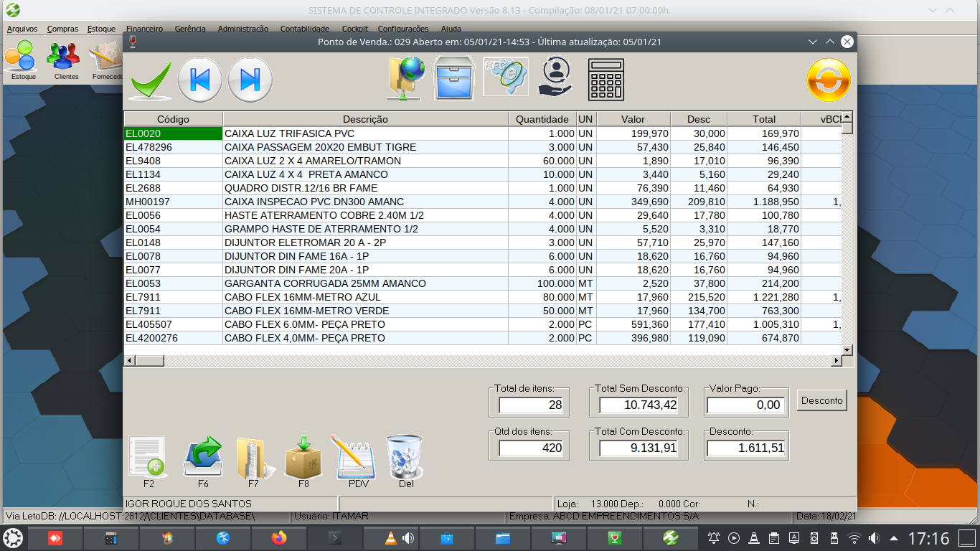Open the calculator icon in the toolbar
The height and width of the screenshot is (551, 980).
click(606, 79)
